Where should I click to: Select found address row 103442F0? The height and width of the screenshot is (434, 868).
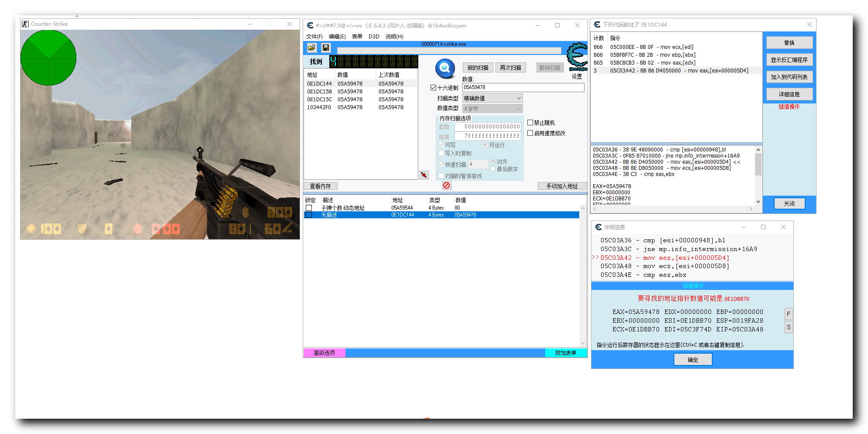click(x=361, y=107)
